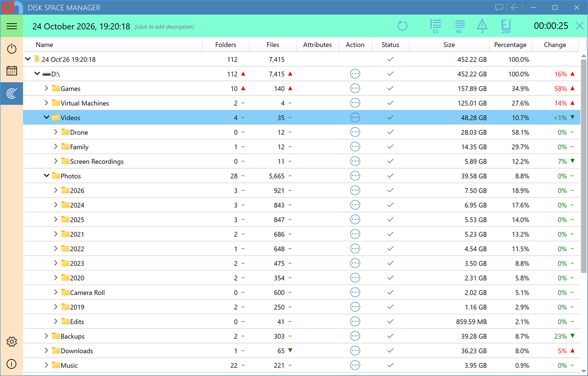Image resolution: width=588 pixels, height=376 pixels.
Task: Click '[click to add description]' link
Action: tap(164, 27)
